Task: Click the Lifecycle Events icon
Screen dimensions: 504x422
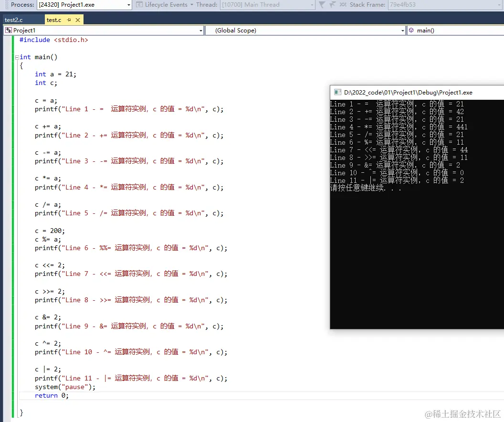Action: click(x=139, y=4)
